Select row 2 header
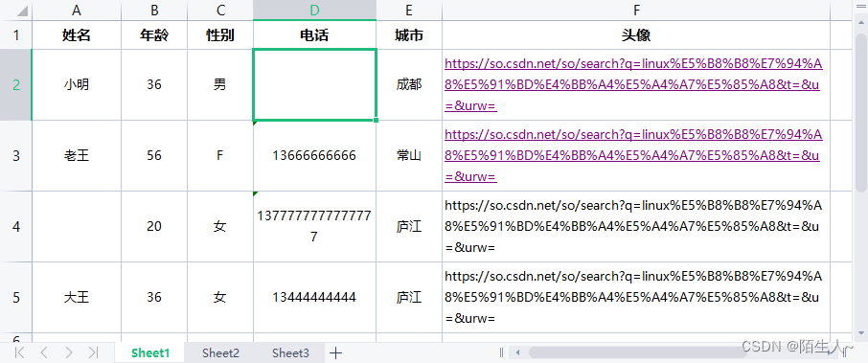This screenshot has width=868, height=363. click(16, 84)
